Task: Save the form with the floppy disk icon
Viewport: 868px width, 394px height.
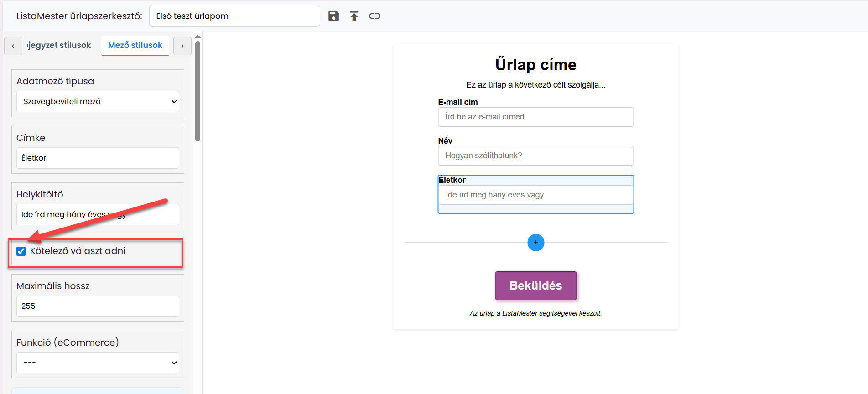Action: (x=333, y=16)
